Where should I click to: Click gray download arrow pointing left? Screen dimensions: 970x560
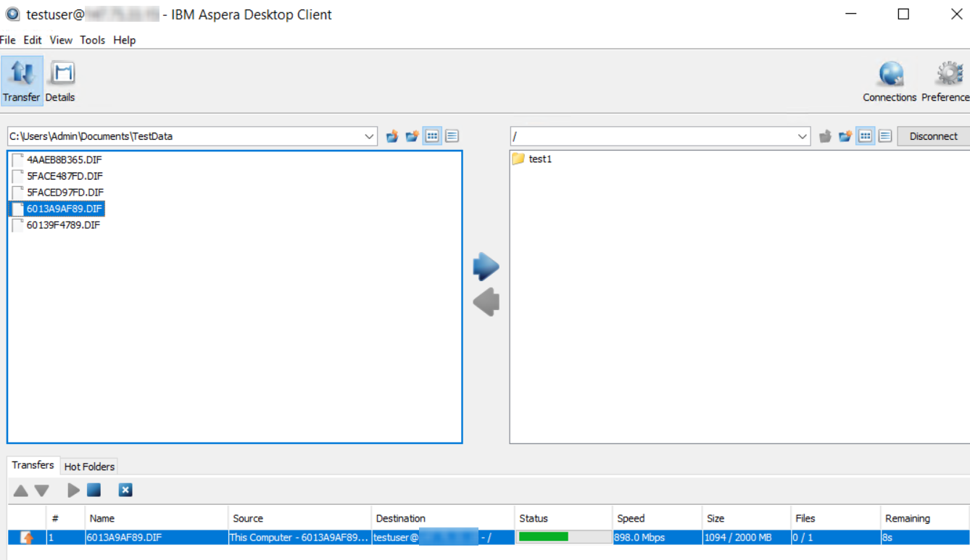(486, 301)
